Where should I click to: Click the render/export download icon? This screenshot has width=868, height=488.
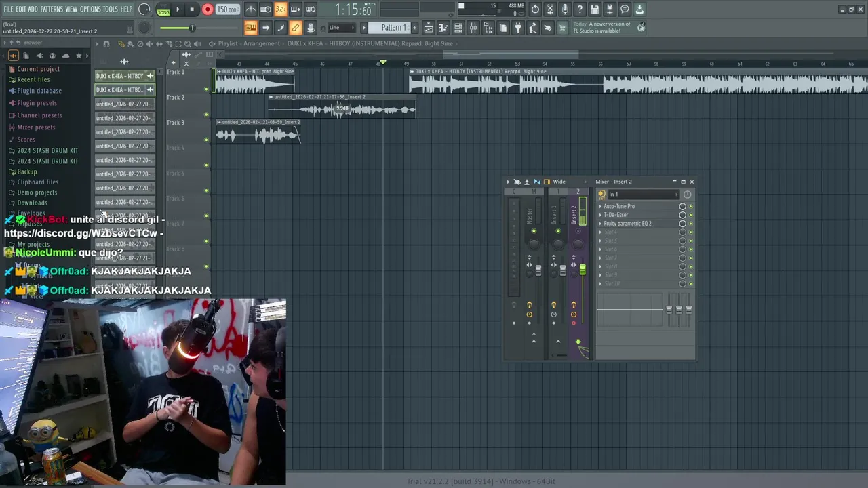pos(639,9)
